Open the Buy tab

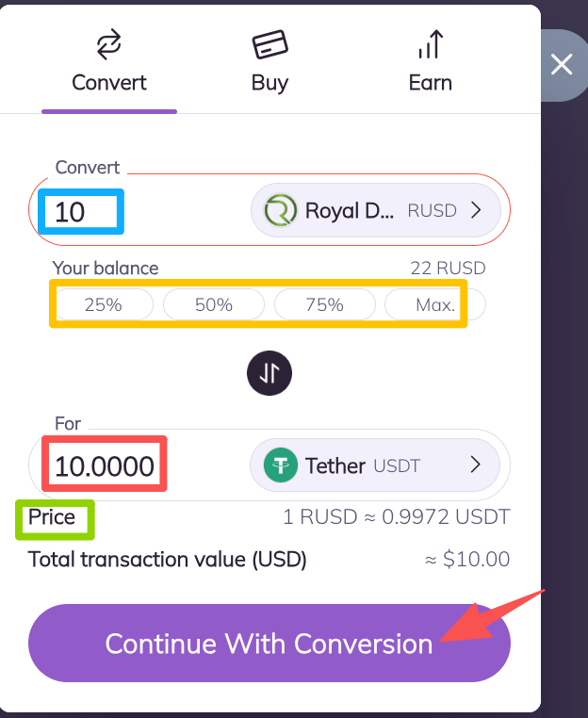coord(269,82)
